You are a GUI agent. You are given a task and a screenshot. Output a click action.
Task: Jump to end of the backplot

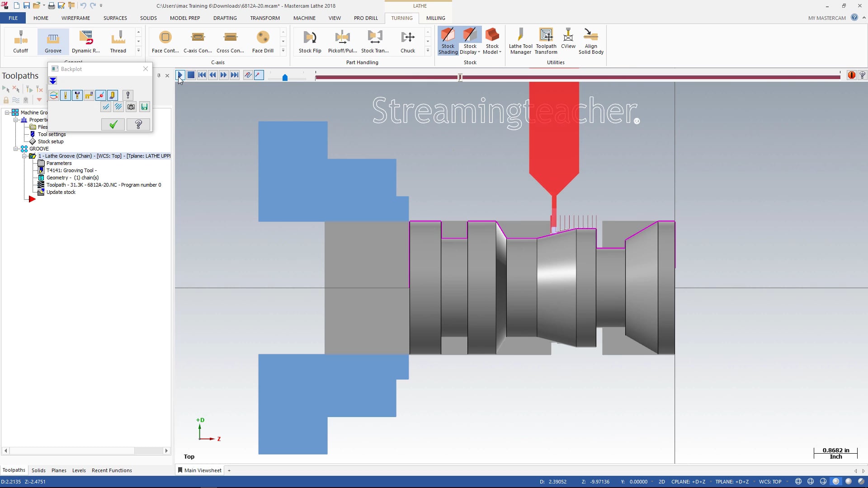pos(234,75)
